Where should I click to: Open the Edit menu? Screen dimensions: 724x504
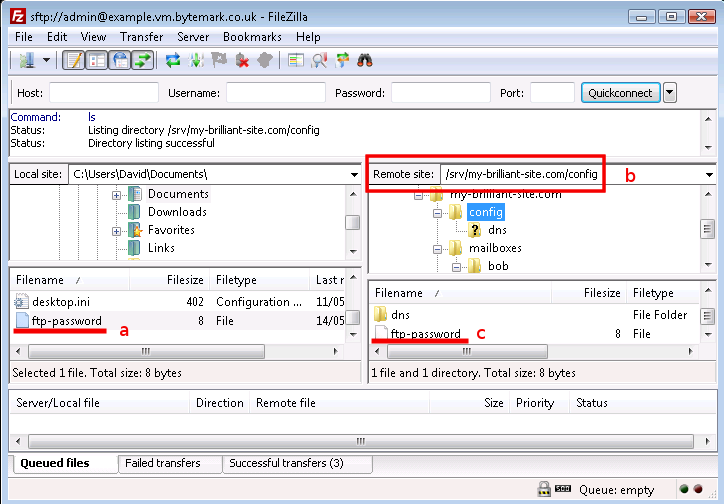click(x=57, y=37)
